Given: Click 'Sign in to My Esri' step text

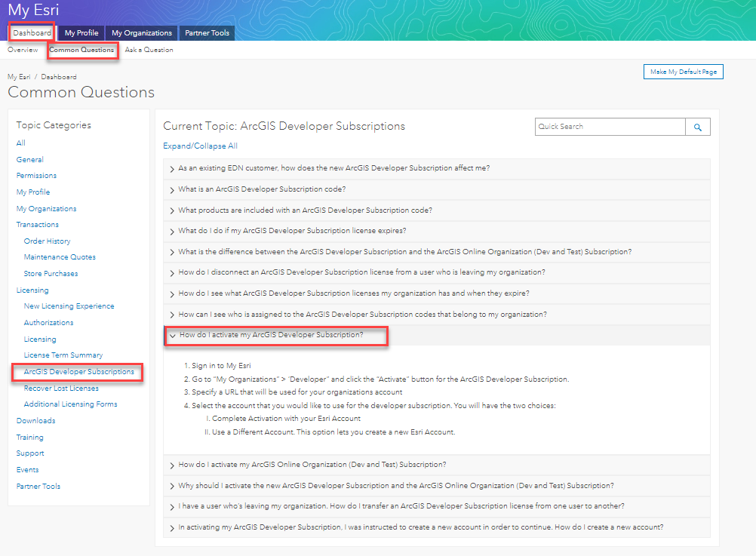Looking at the screenshot, I should click(221, 366).
